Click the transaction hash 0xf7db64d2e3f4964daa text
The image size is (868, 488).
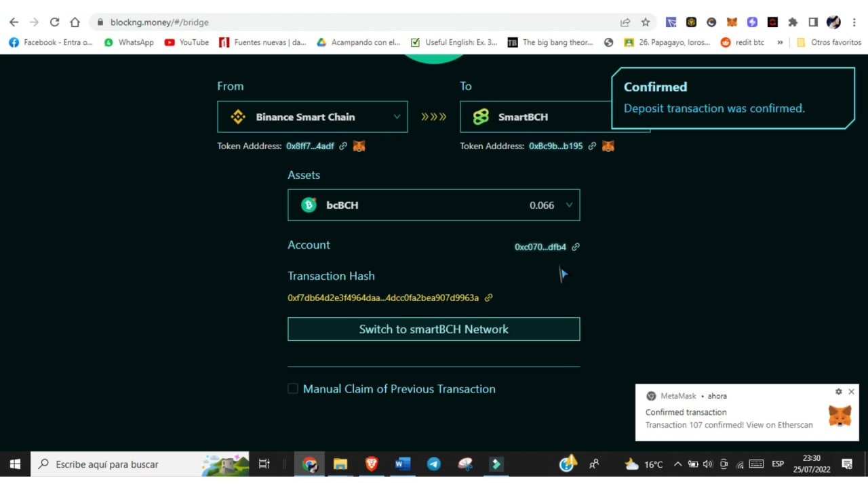tap(383, 298)
